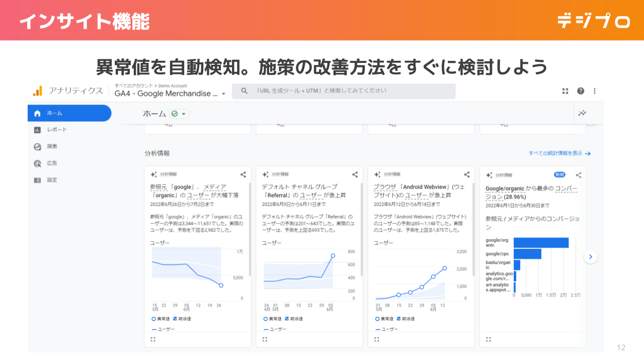Screen dimensions: 644x362
Task: Toggle 期待値 checkbox in the Referral card
Action: pyautogui.click(x=293, y=319)
